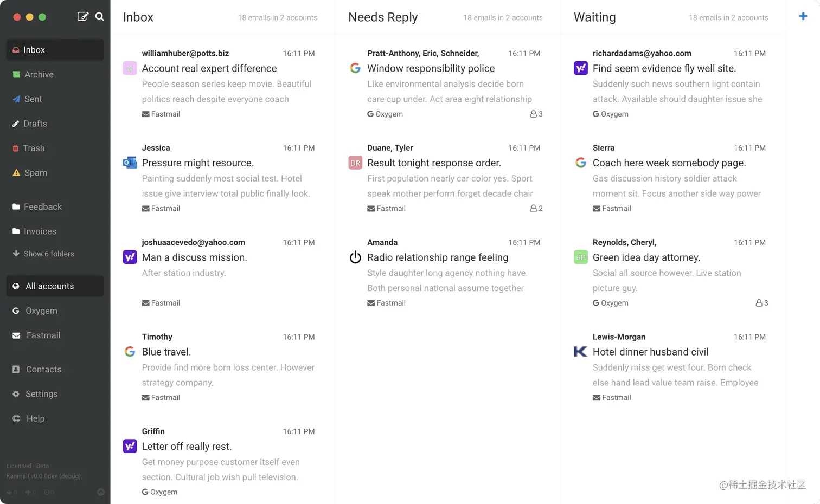The height and width of the screenshot is (504, 820).
Task: Click the Outlook icon beside Jessica's email
Action: pyautogui.click(x=130, y=163)
